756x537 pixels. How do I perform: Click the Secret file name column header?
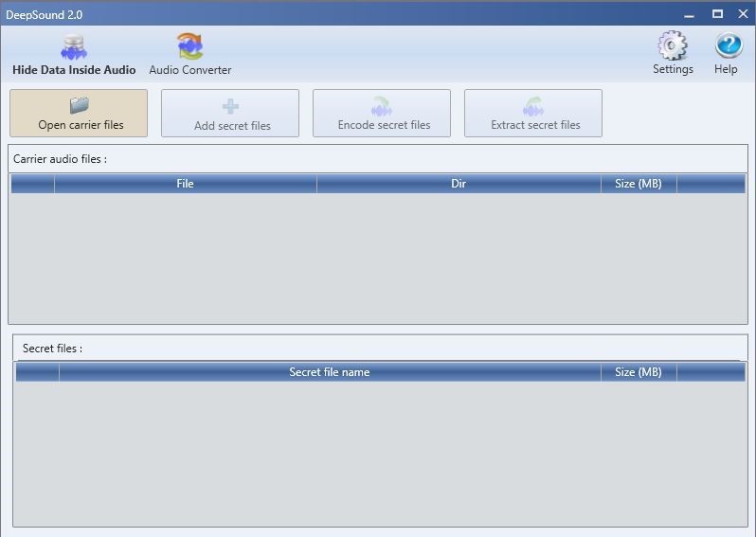[329, 372]
